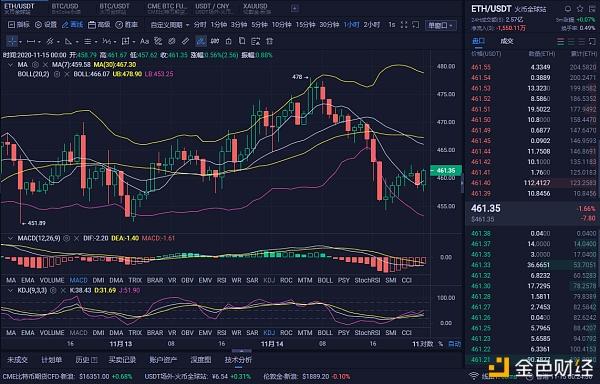
Task: Select the 1s interval
Action: coord(391,25)
